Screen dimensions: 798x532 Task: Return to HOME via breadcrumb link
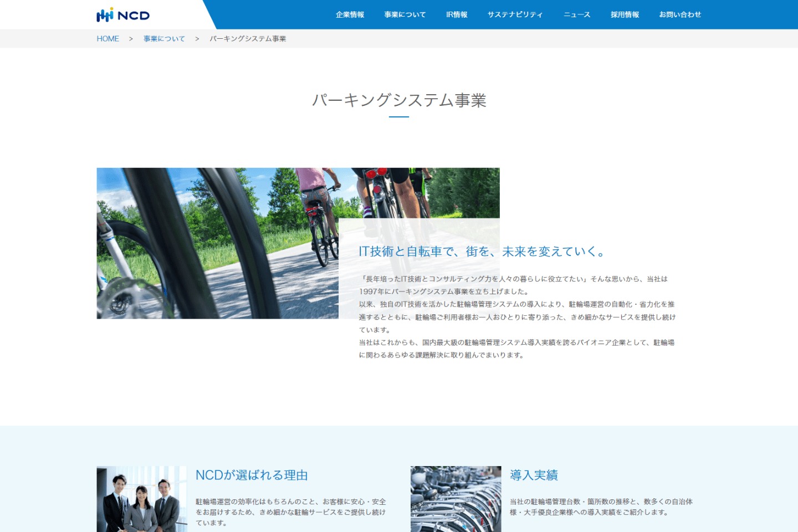(x=108, y=38)
